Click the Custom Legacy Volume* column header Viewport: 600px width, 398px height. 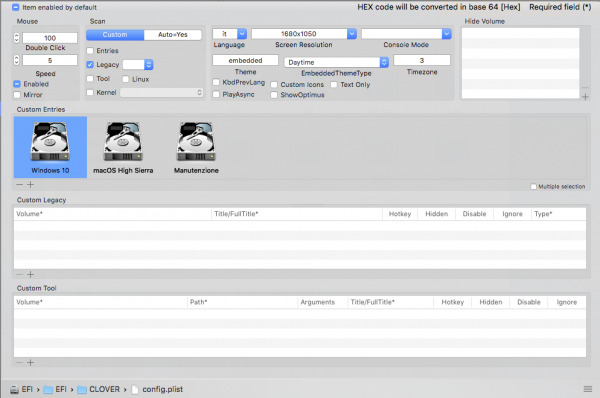112,214
